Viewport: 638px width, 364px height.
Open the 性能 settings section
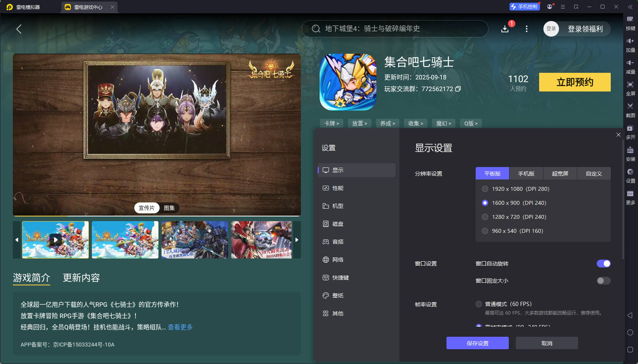point(357,188)
